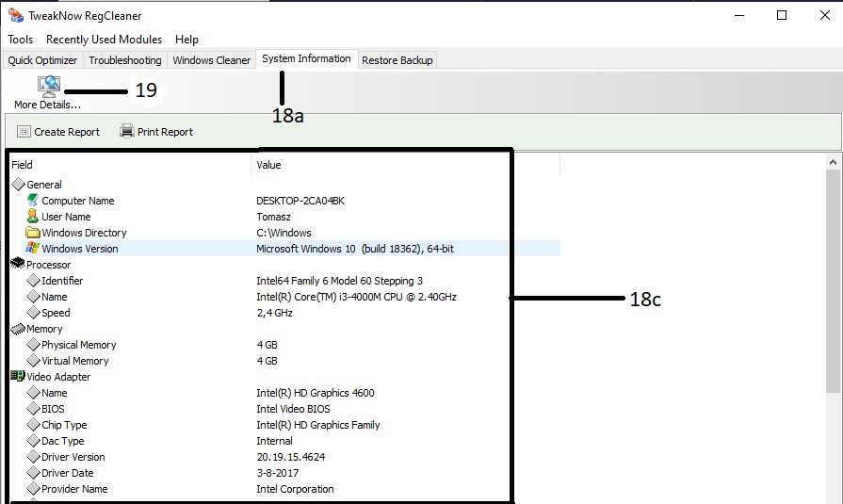Click the C:\Windows directory value
Screen dimensions: 843x504
point(284,233)
